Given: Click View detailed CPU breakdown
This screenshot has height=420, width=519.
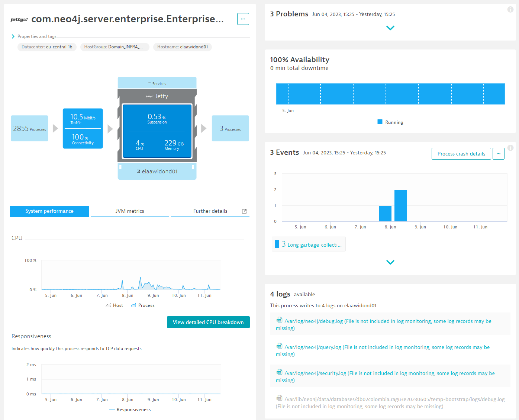Looking at the screenshot, I should (x=208, y=322).
